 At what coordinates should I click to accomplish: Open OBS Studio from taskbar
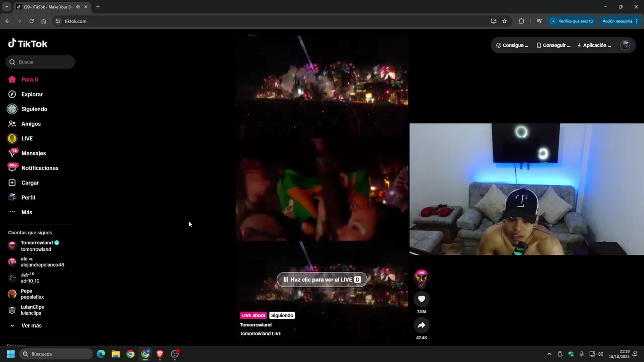pyautogui.click(x=175, y=354)
